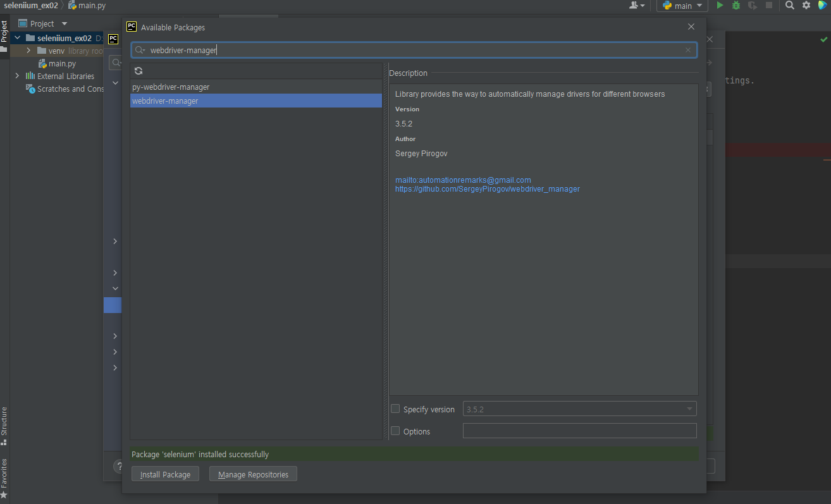Click the search magnifier icon in package field
The image size is (831, 504).
click(x=140, y=50)
